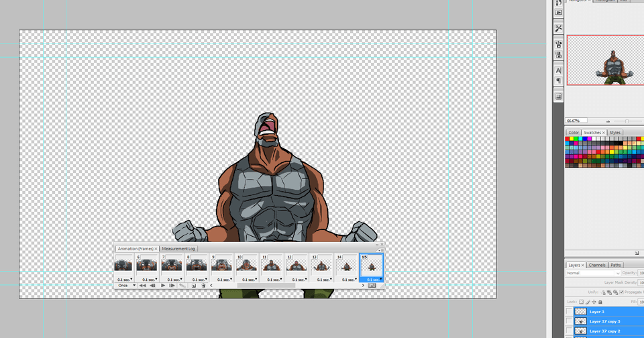This screenshot has width=644, height=338.
Task: Open the Character panel icon
Action: click(x=558, y=70)
